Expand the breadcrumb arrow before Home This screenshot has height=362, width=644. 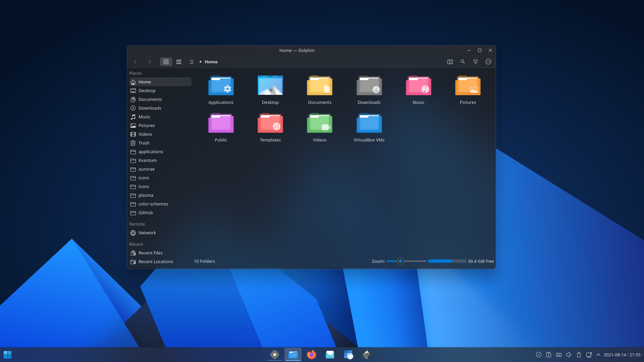(x=201, y=62)
